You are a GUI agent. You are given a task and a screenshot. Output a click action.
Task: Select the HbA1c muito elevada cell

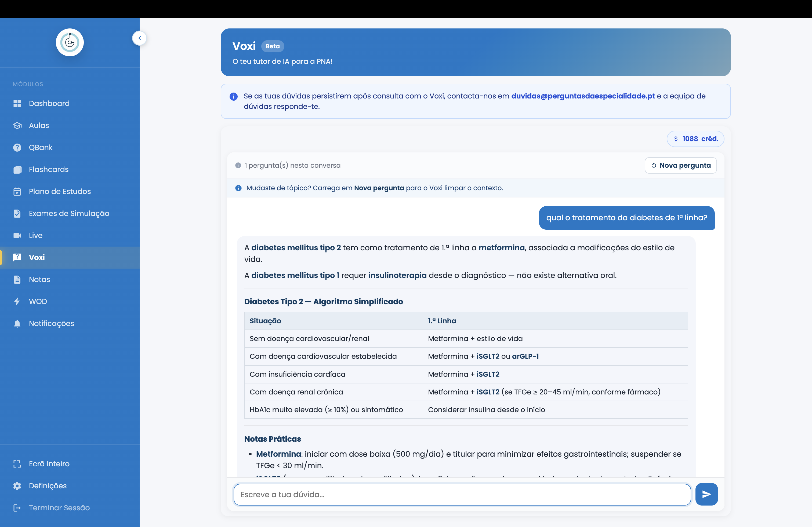click(x=334, y=410)
